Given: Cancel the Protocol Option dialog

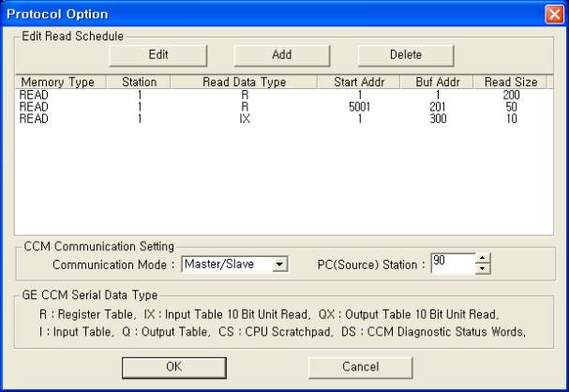Looking at the screenshot, I should [x=360, y=367].
